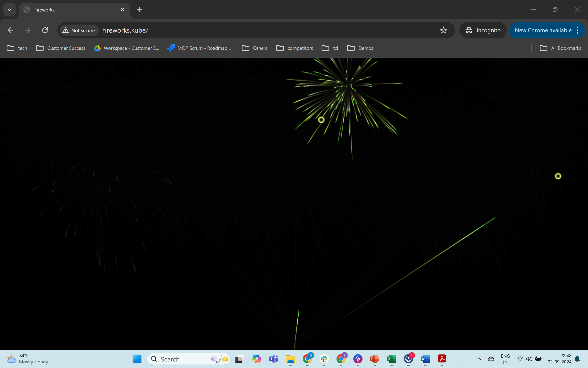Viewport: 588px width, 368px height.
Task: Reload the fireworks.kube page
Action: [45, 30]
